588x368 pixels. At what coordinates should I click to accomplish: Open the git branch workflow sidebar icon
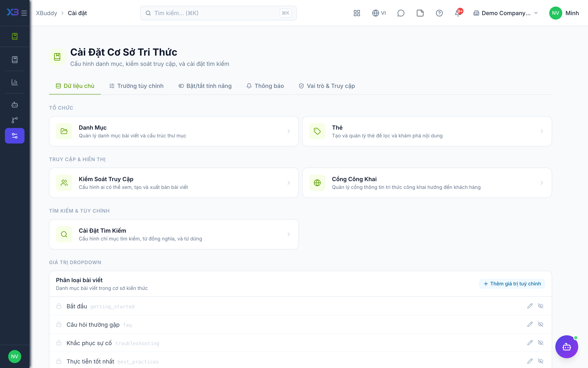14,120
